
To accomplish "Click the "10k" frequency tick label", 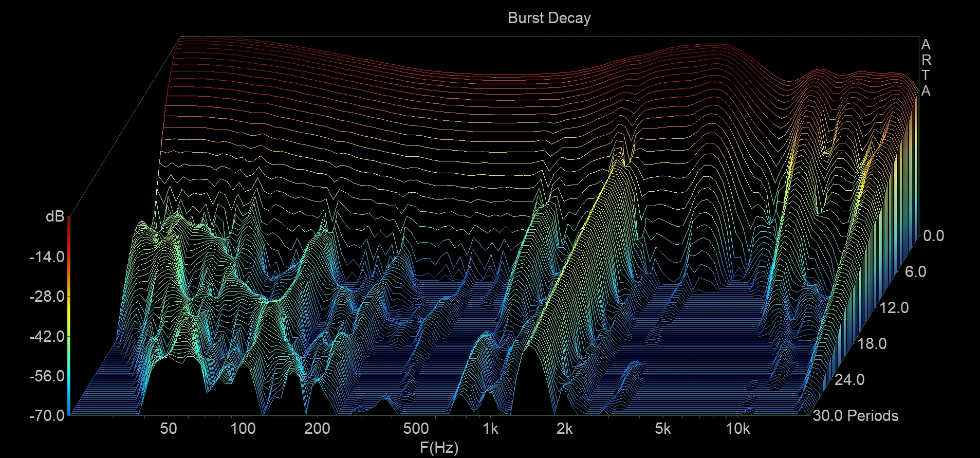I will click(x=738, y=428).
